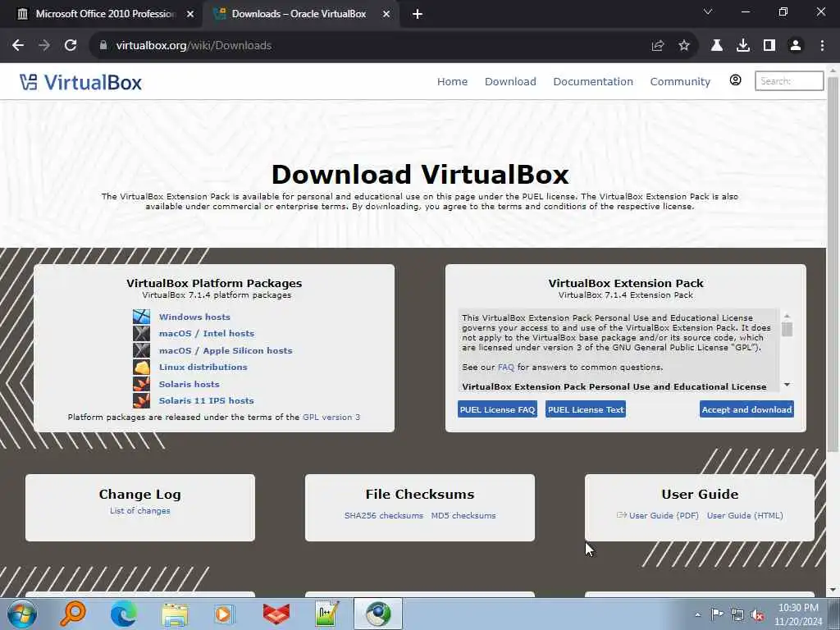Open the browser three-dot menu
The image size is (840, 630).
pyautogui.click(x=822, y=46)
